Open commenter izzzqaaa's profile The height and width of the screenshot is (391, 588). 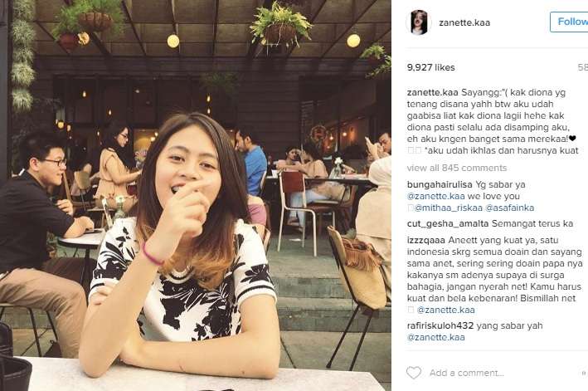coord(426,240)
